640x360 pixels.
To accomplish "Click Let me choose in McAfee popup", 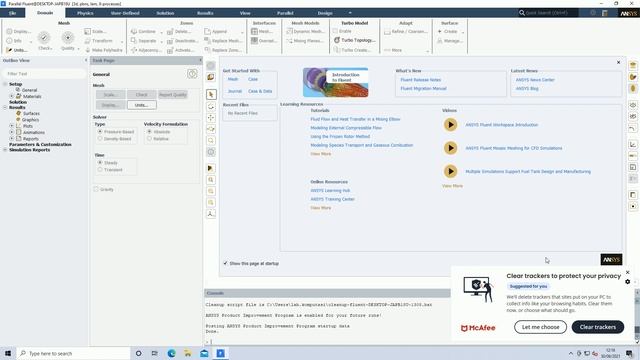I will pyautogui.click(x=540, y=327).
